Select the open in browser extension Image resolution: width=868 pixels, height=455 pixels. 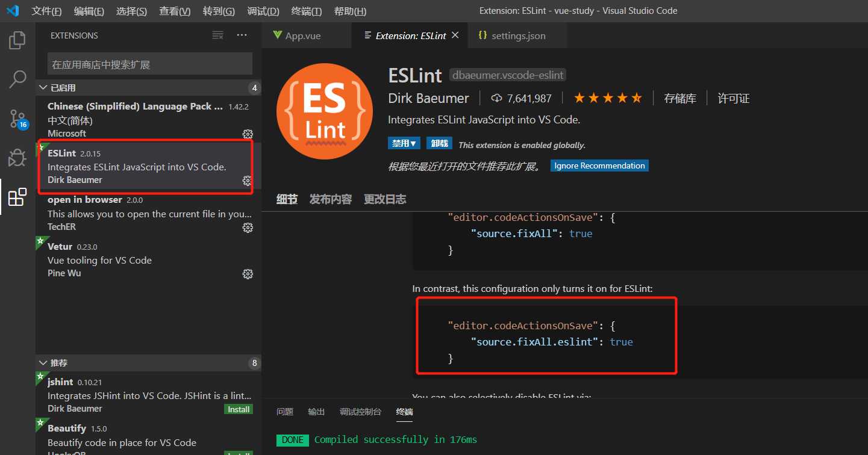[x=148, y=213]
